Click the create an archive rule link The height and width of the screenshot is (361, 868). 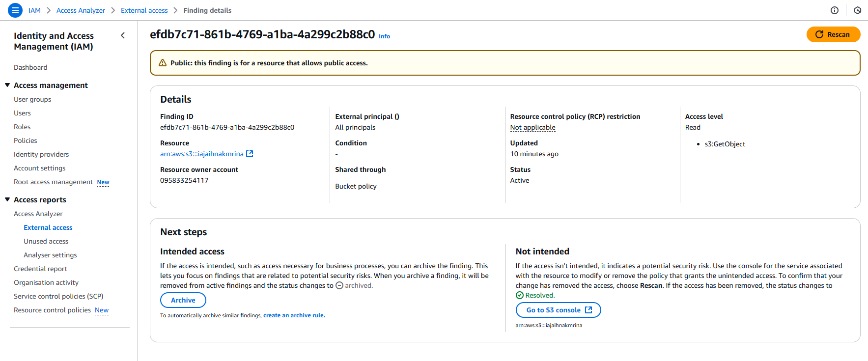(x=294, y=315)
